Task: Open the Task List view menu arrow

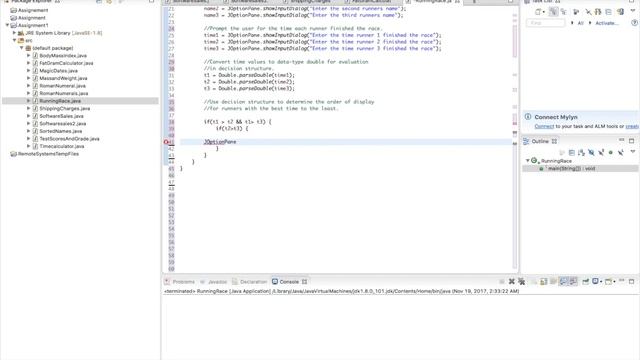Action: click(x=633, y=11)
